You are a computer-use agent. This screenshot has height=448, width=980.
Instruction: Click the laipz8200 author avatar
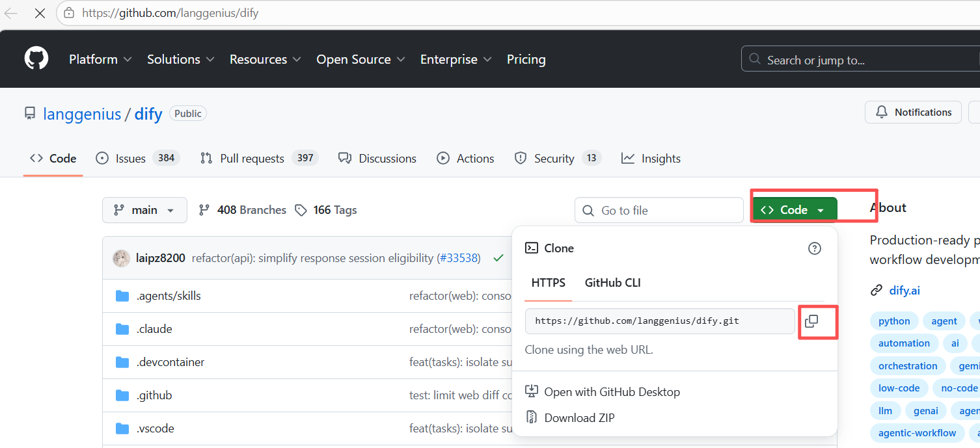pyautogui.click(x=121, y=258)
